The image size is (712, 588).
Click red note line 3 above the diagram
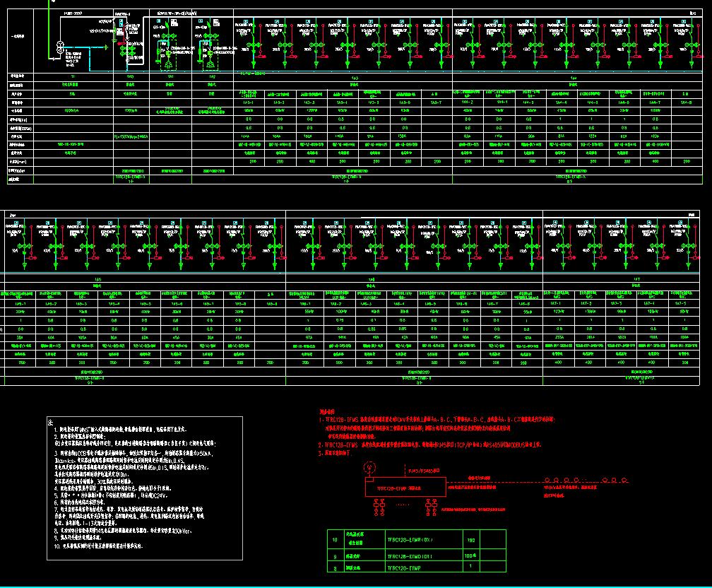336,453
